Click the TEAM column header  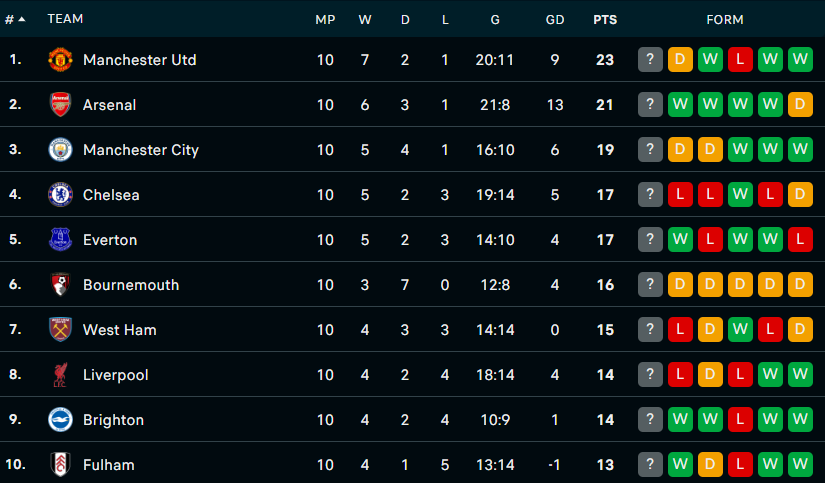coord(66,19)
